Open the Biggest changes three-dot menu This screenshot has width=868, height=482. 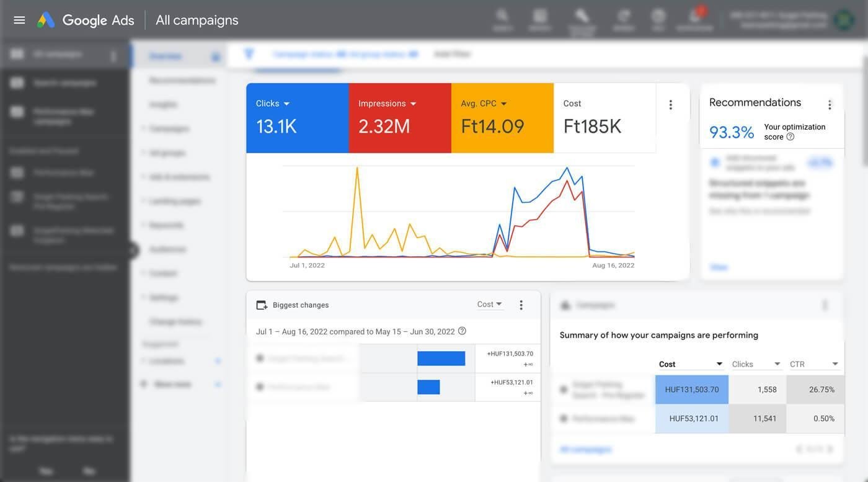pos(521,305)
